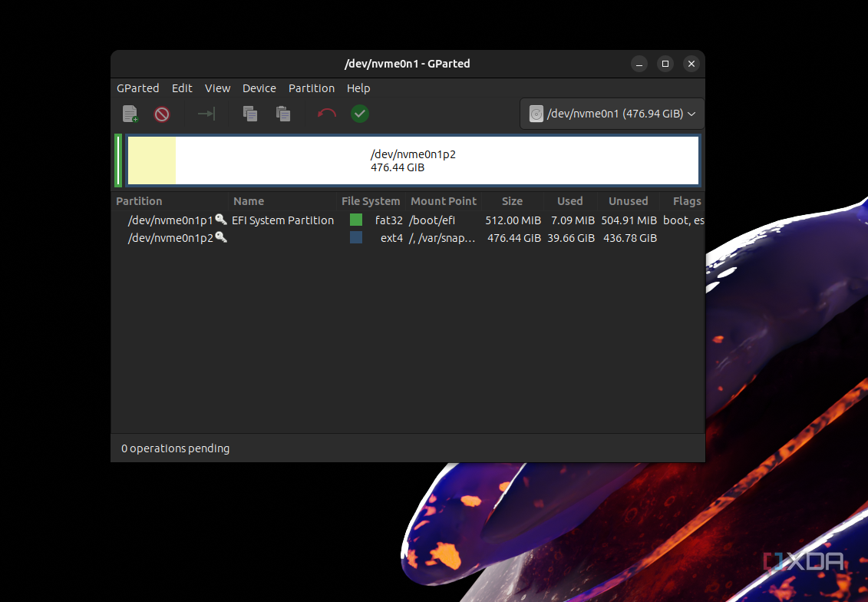Viewport: 868px width, 602px height.
Task: Click the key icon beside /dev/nvme0n1p2
Action: pos(221,237)
